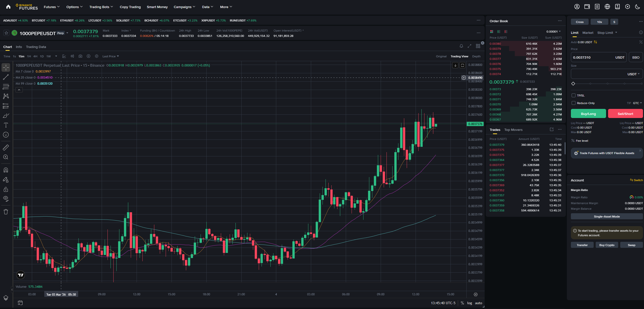Viewport: 644px width, 309px height.
Task: Delete drawings with the trash icon
Action: 6,211
